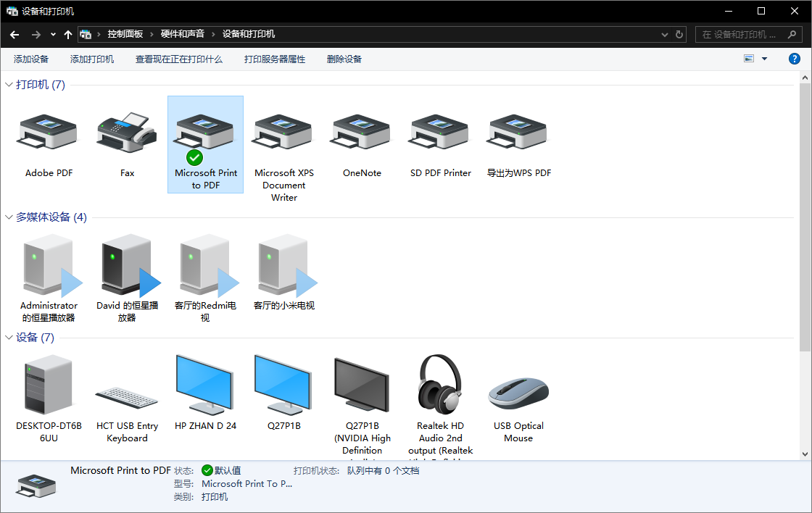Select the Adobe PDF printer
This screenshot has width=812, height=513.
pos(49,144)
